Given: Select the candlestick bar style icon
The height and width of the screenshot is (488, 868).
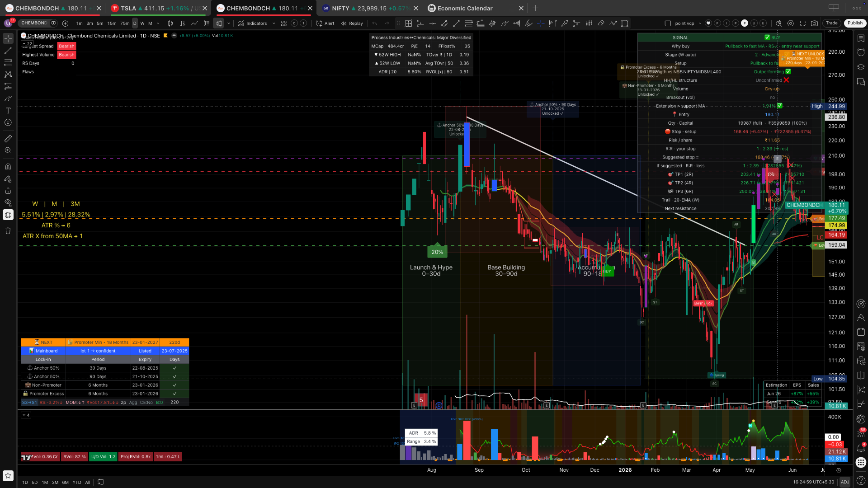Looking at the screenshot, I should [x=170, y=23].
